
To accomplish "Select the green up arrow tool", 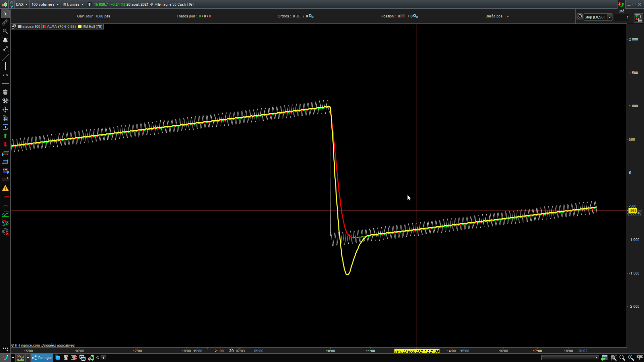I will [x=5, y=136].
